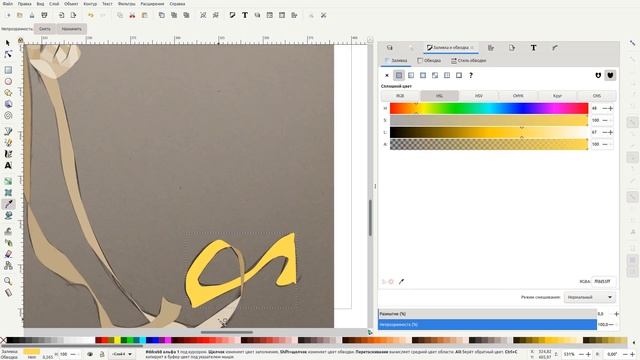The image size is (640, 360).
Task: Open the current layer dropdown in status bar
Action: 122,354
